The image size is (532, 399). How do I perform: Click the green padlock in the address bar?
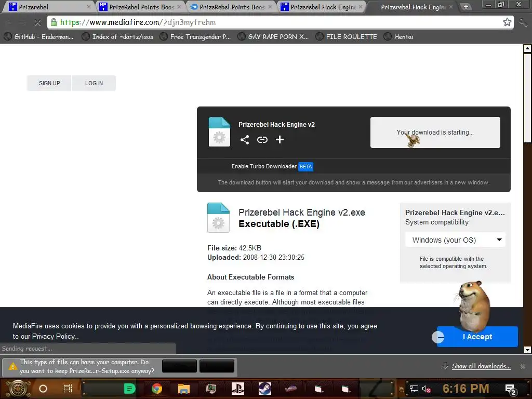click(x=54, y=22)
